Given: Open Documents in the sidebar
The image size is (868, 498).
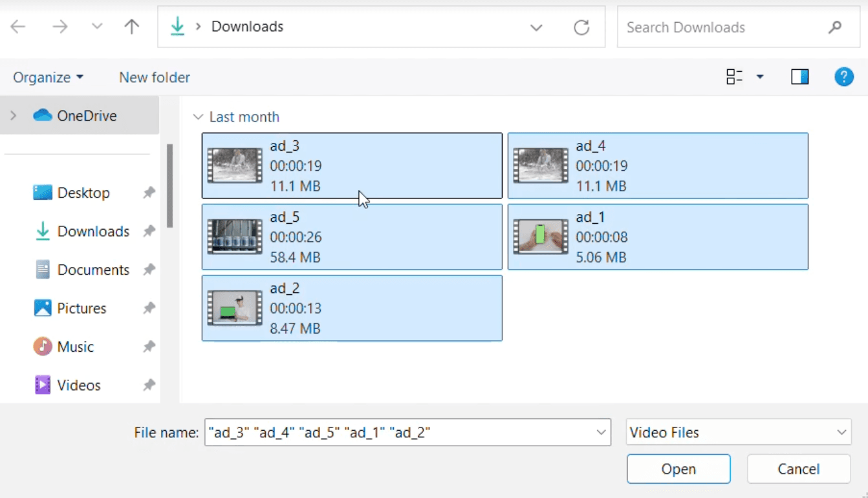Looking at the screenshot, I should coord(93,270).
